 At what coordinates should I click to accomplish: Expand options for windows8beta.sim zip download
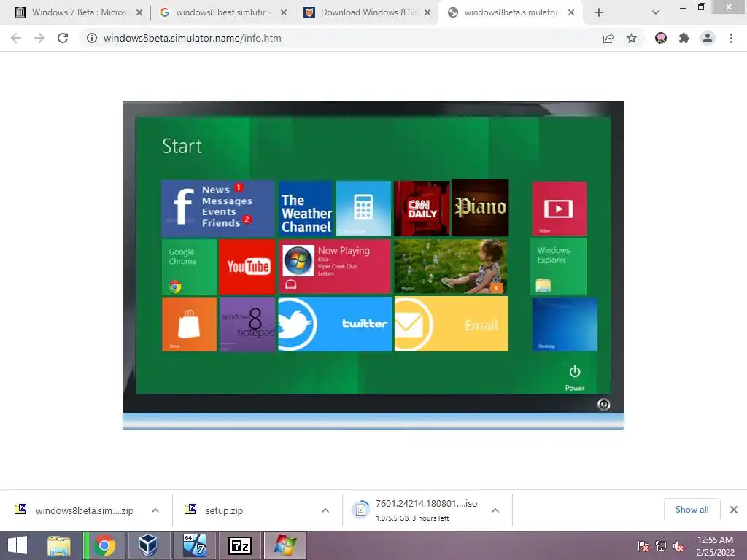[155, 510]
